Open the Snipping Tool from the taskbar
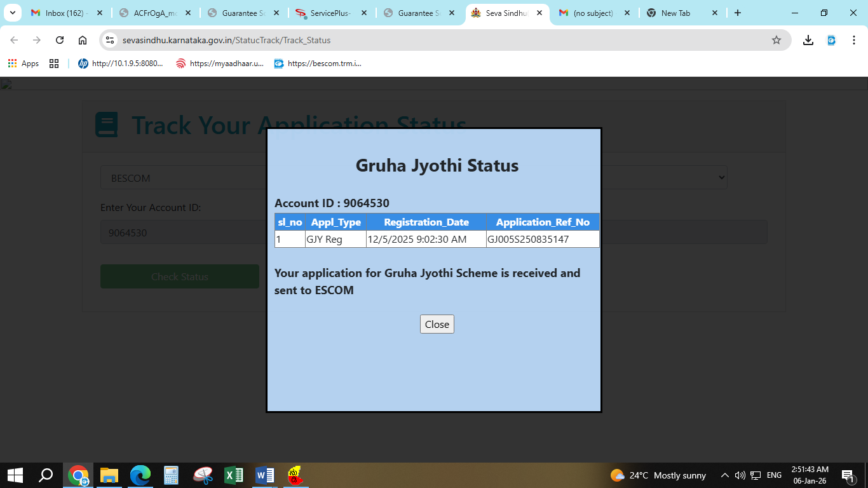Screen dimensions: 868x488 click(x=203, y=475)
